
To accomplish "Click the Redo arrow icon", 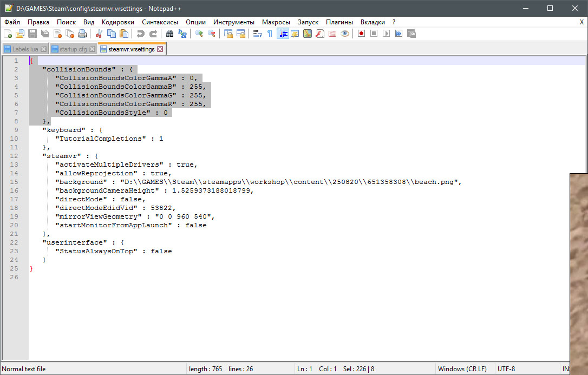I will click(153, 34).
